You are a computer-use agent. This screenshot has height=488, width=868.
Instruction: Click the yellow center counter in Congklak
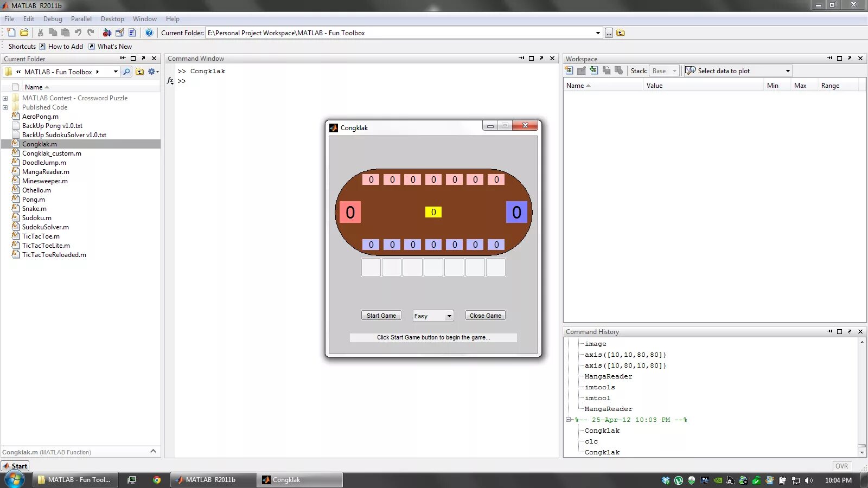tap(433, 212)
